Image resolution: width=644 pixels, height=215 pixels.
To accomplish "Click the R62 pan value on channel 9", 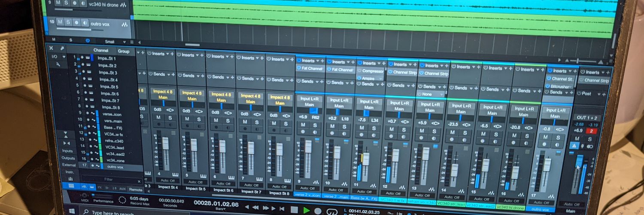I will click(316, 117).
